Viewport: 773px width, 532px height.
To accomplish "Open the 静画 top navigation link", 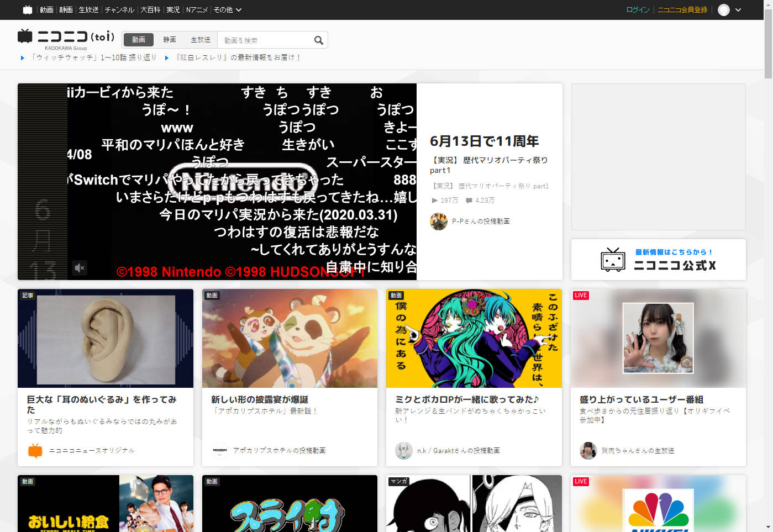I will [x=66, y=10].
